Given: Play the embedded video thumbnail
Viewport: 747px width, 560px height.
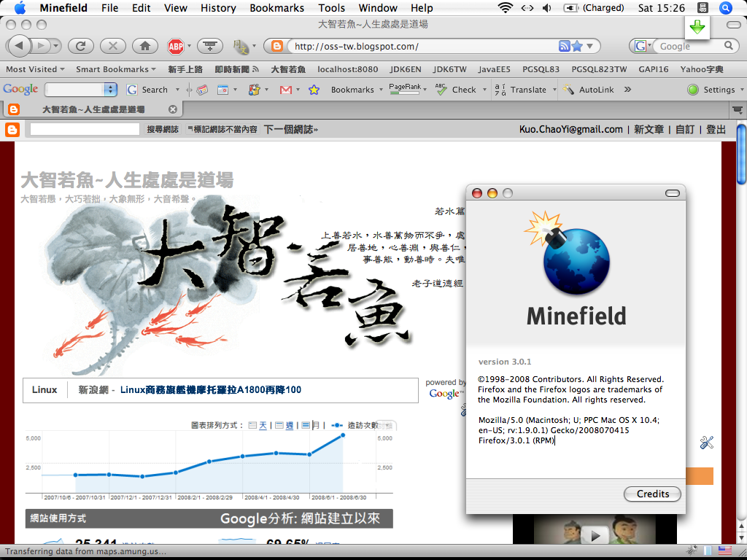Looking at the screenshot, I should point(594,535).
